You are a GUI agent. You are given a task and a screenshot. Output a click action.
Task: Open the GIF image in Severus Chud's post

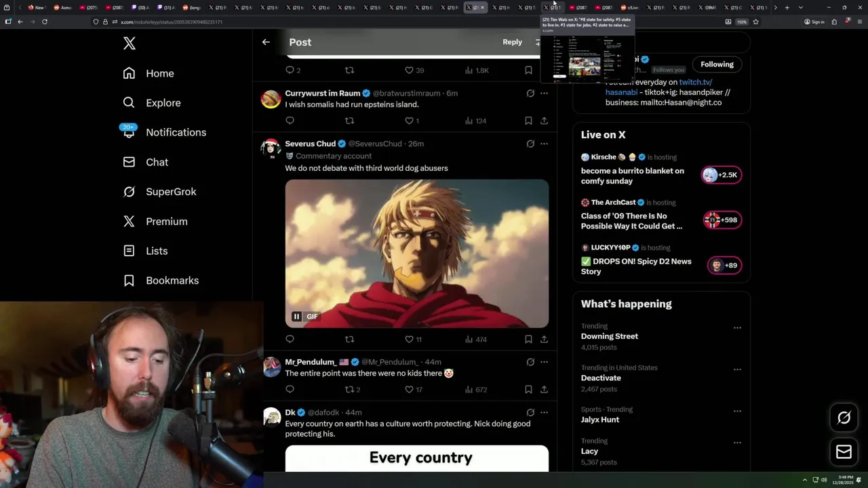[416, 253]
